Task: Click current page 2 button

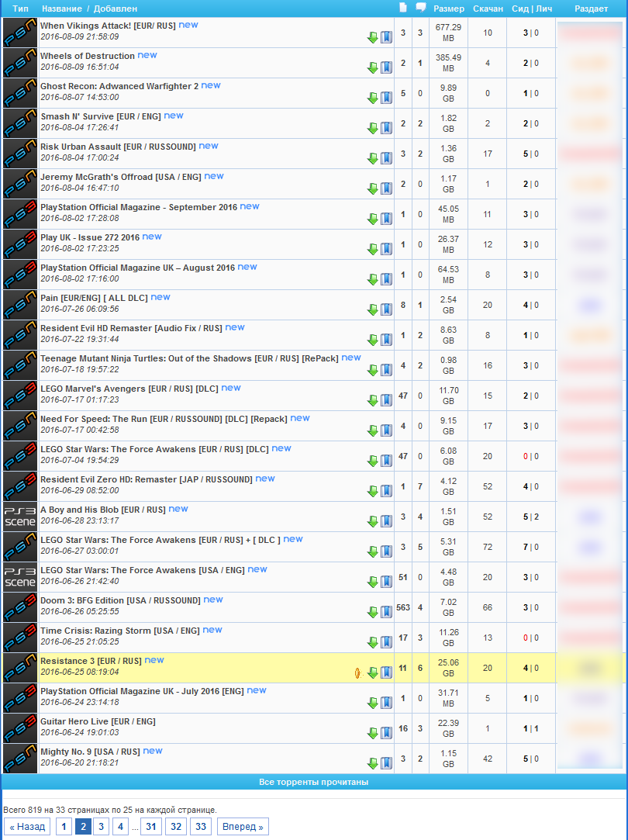Action: tap(82, 827)
